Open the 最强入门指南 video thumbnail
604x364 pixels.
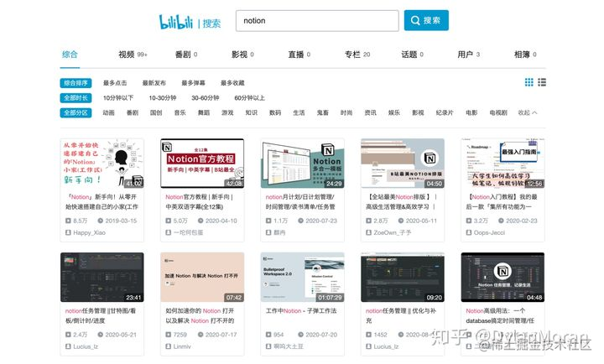tap(502, 164)
